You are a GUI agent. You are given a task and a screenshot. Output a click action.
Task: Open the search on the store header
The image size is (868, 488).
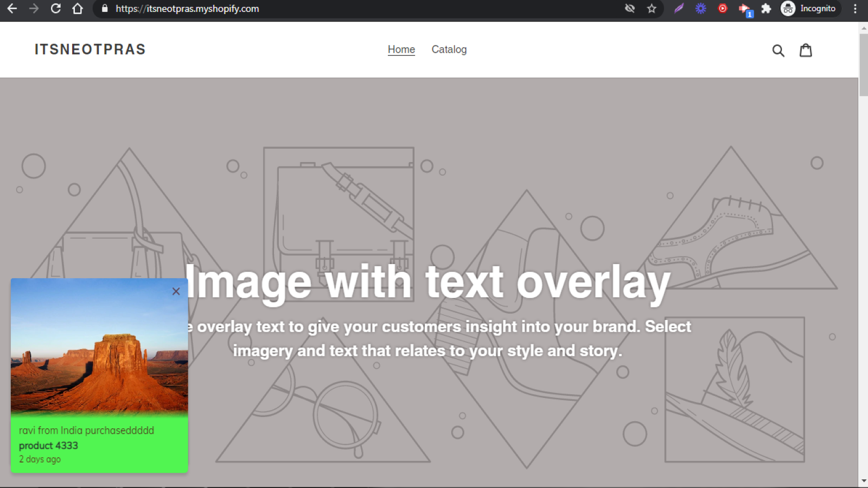778,50
